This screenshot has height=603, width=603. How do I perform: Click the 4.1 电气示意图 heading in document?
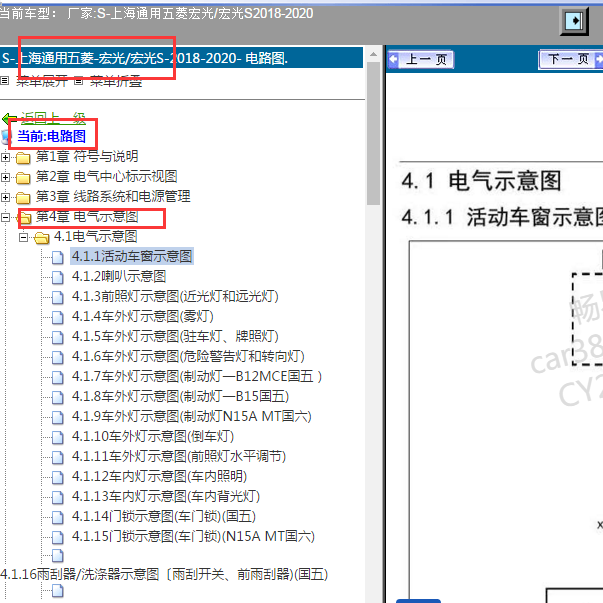(x=481, y=181)
